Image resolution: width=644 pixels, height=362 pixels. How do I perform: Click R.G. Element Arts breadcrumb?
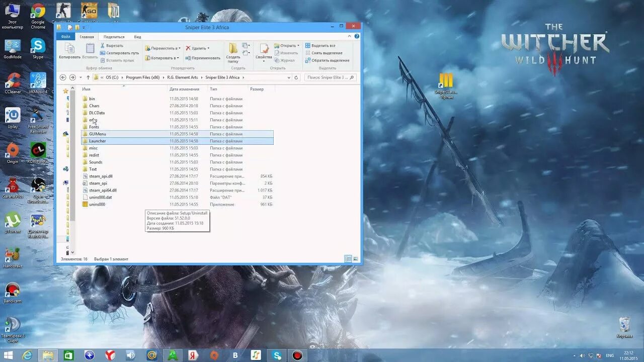183,77
